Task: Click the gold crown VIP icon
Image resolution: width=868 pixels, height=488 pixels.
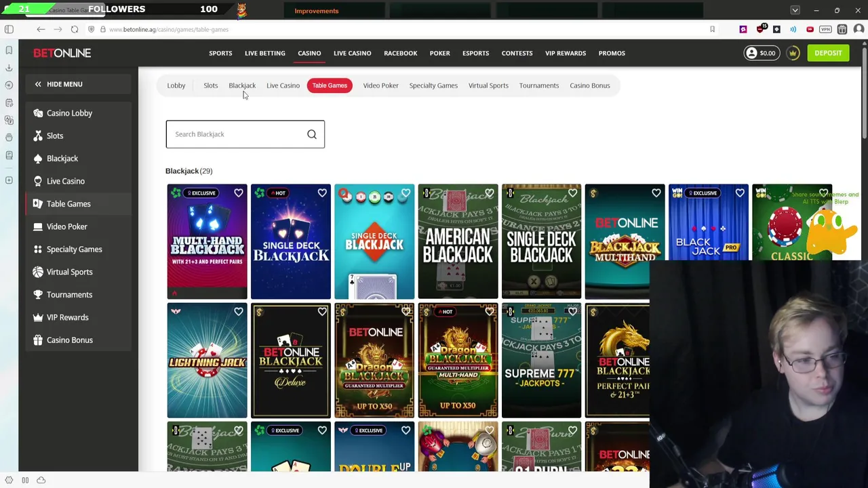Action: pos(793,53)
